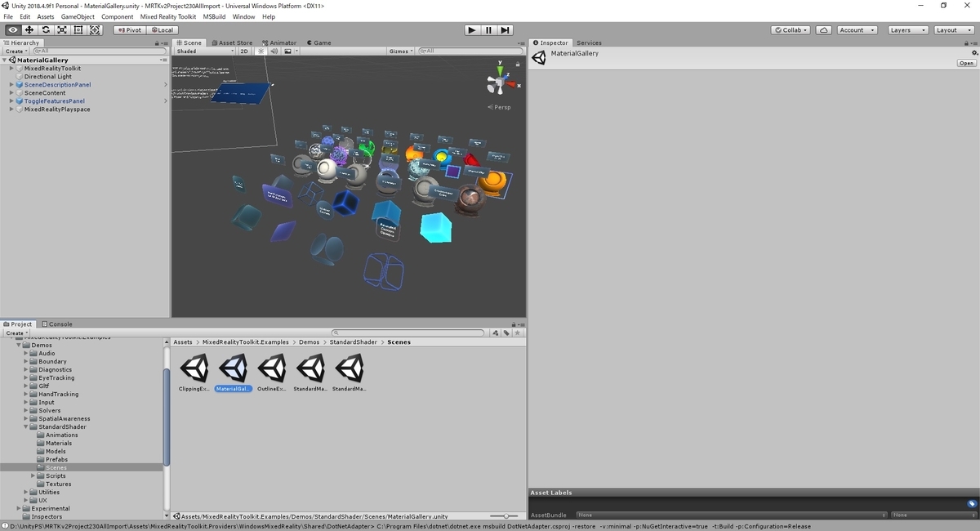Search assets by label icon
Viewport: 980px width, 531px height.
(x=506, y=332)
